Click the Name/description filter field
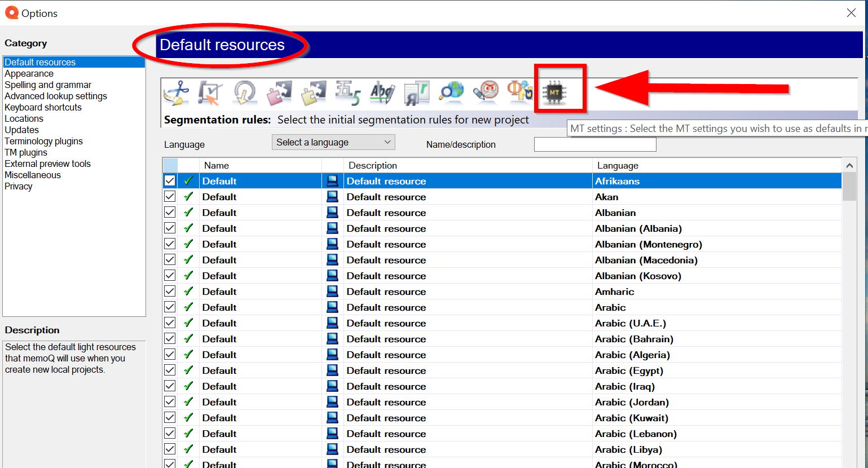 coord(595,144)
